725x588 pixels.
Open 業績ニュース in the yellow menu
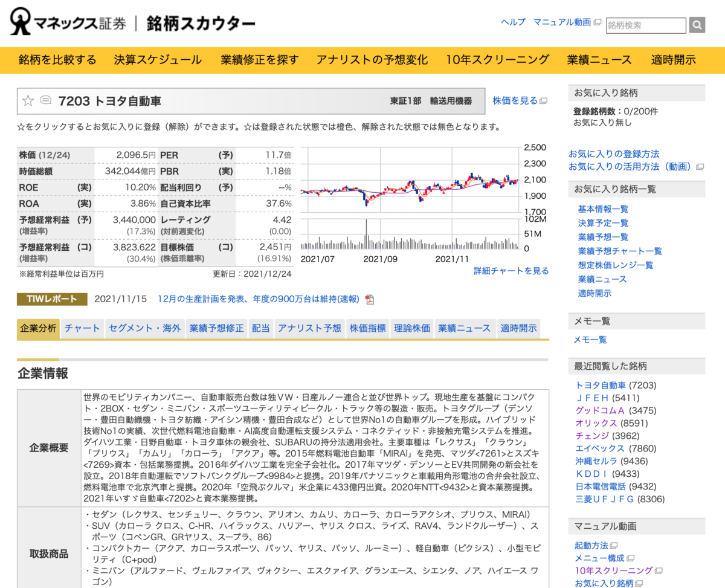point(599,60)
